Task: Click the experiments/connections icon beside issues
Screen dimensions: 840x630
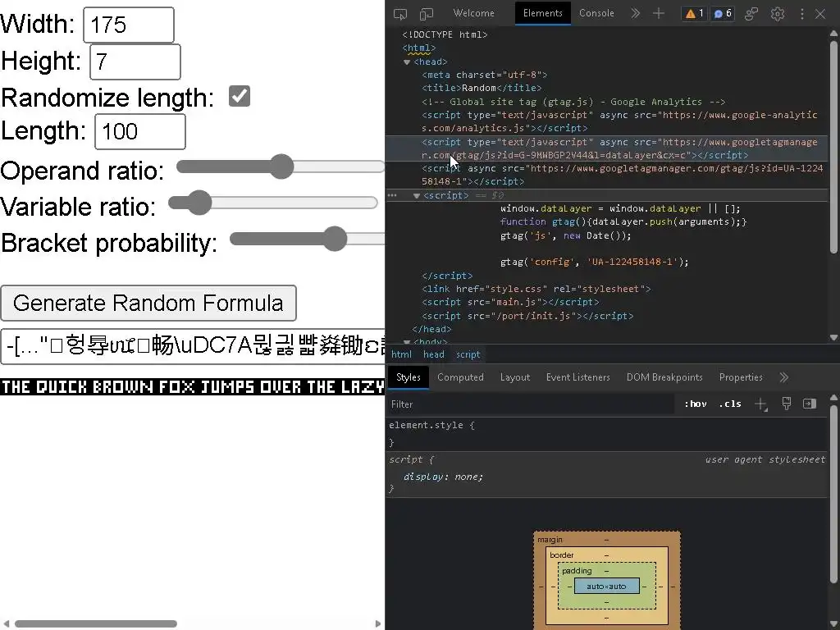Action: click(751, 13)
